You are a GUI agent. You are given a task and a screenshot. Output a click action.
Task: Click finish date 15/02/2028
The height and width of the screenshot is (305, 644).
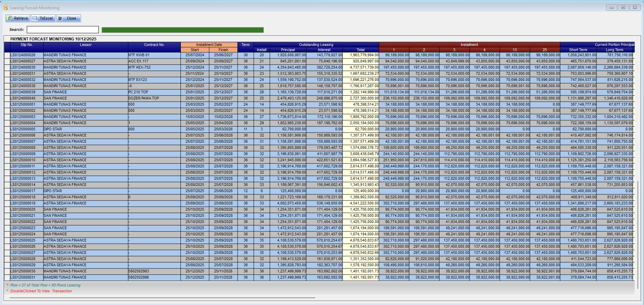pos(223,117)
